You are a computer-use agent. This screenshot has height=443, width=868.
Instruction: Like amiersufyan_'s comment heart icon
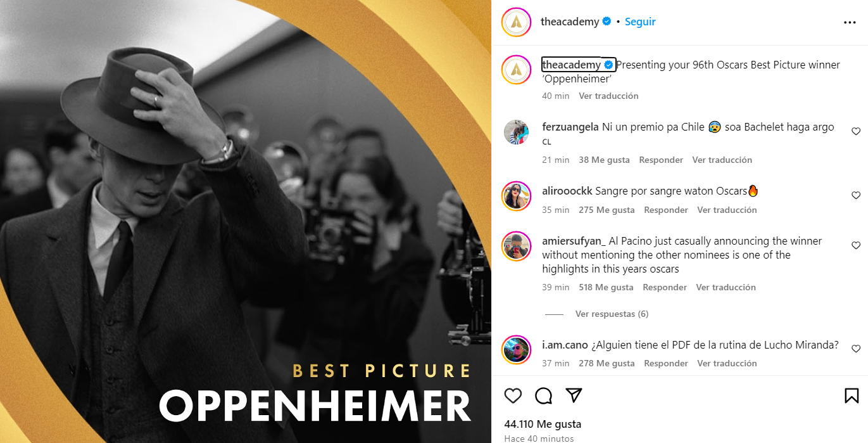pos(856,245)
